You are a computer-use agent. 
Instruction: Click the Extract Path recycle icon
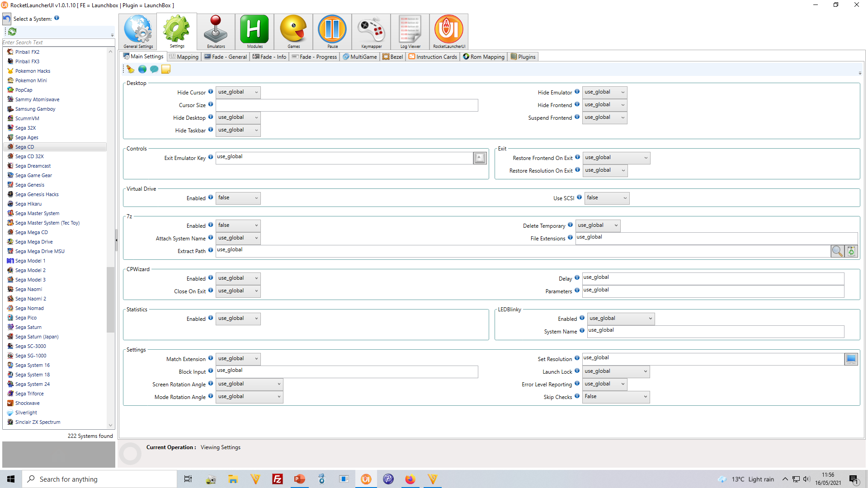pyautogui.click(x=851, y=251)
